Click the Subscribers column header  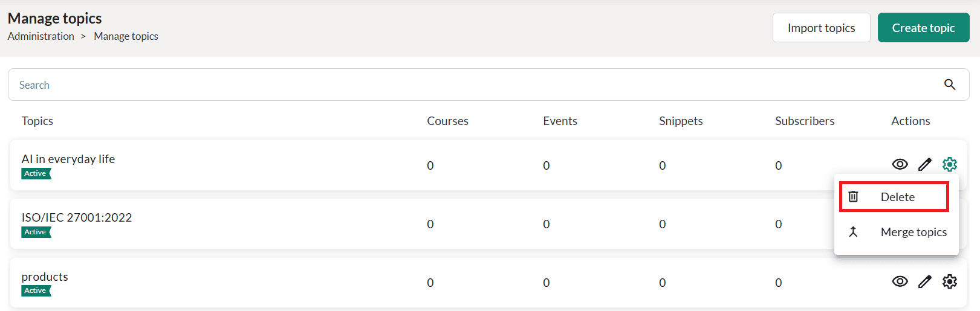(805, 121)
